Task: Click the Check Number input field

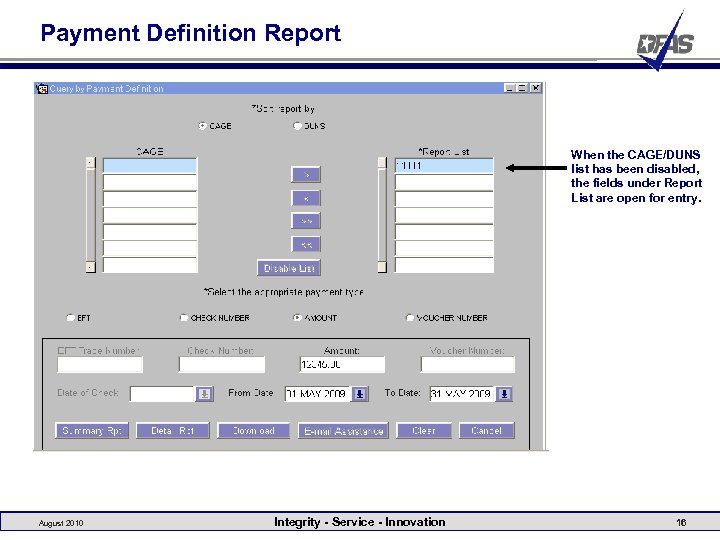Action: pos(222,365)
